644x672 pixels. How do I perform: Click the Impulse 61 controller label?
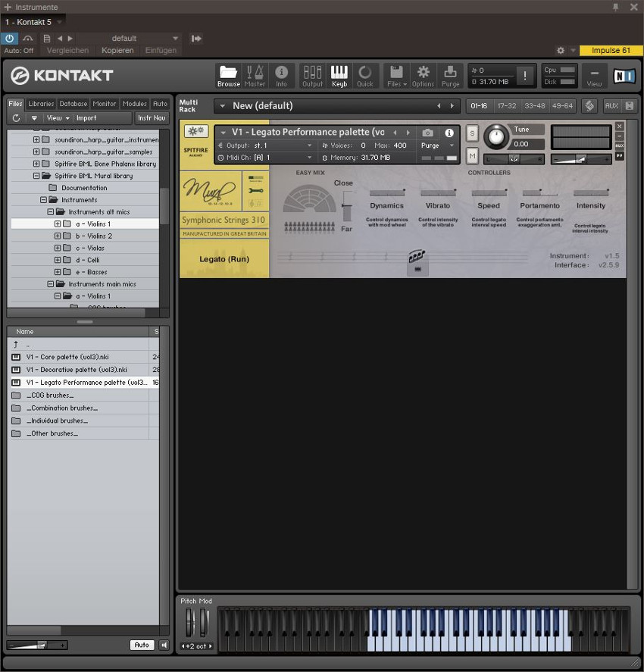coord(611,51)
